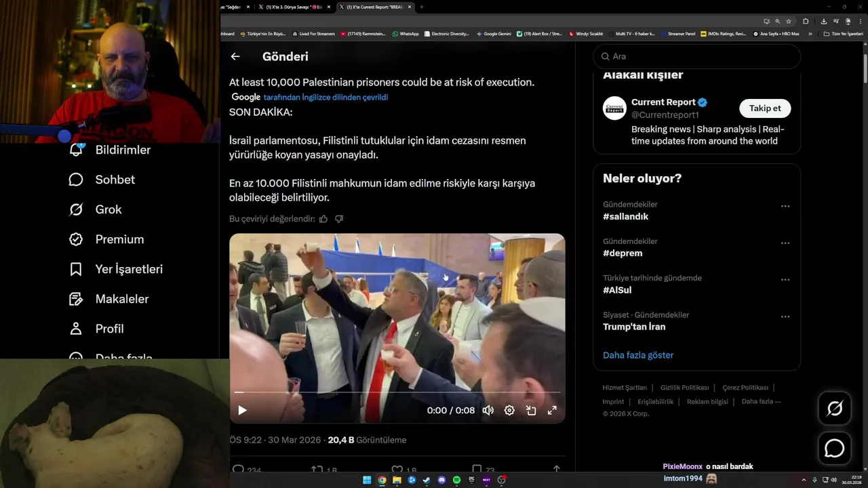Open the #AlSul trending topic
The height and width of the screenshot is (488, 868).
[x=617, y=290]
